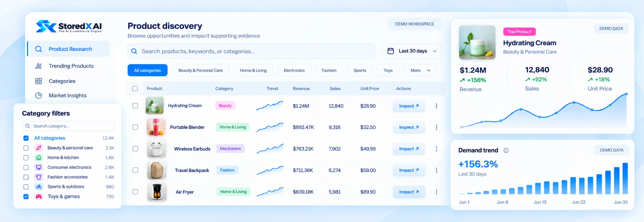Click the Consumer electronics monitor icon
This screenshot has width=644, height=222.
pos(39,167)
